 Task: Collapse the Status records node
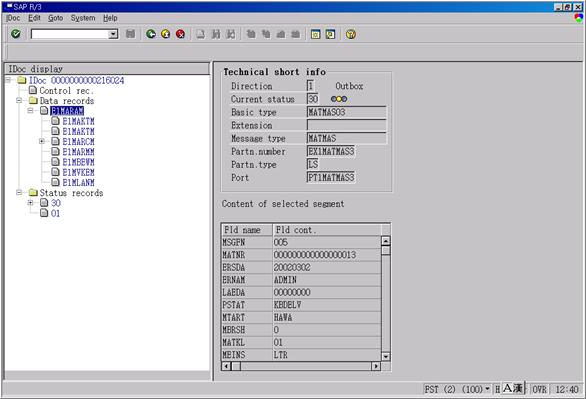(x=19, y=192)
